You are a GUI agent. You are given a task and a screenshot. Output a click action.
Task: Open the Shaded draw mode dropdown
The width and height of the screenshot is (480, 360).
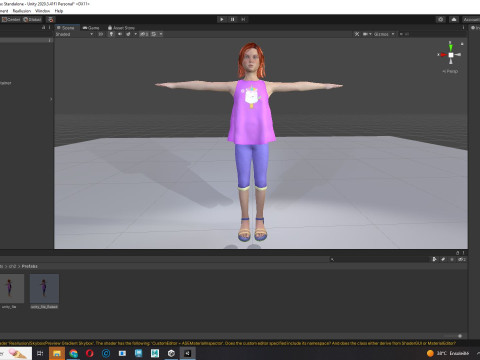pos(74,34)
